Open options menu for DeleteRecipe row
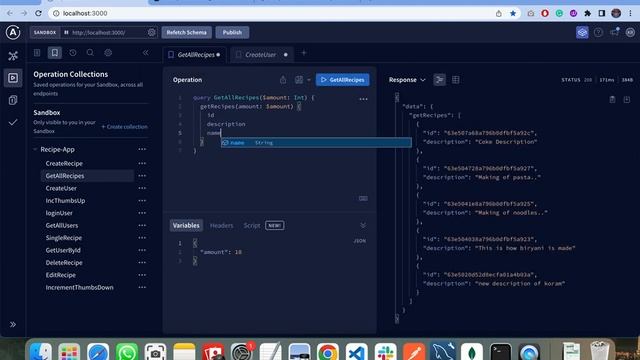Viewport: 640px width, 360px height. click(x=142, y=262)
